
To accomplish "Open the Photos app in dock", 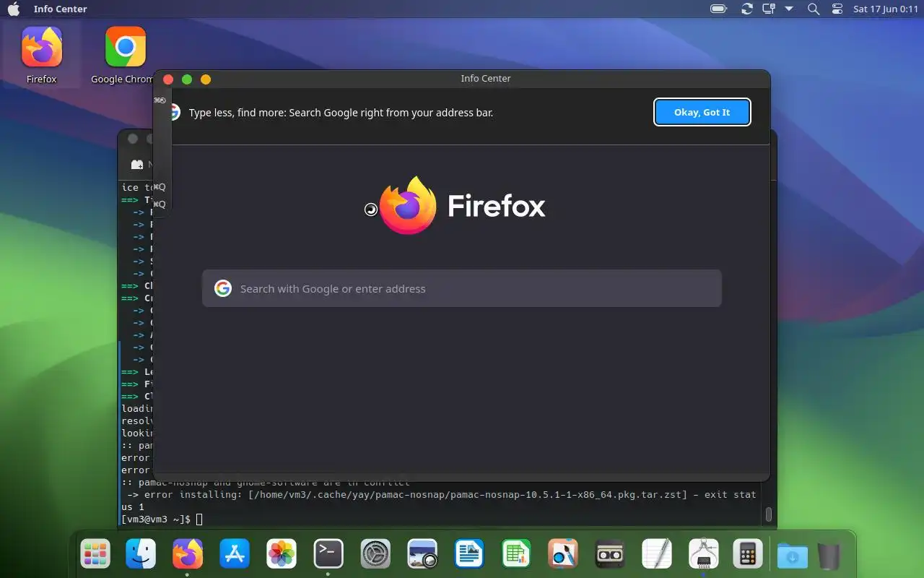I will 281,554.
